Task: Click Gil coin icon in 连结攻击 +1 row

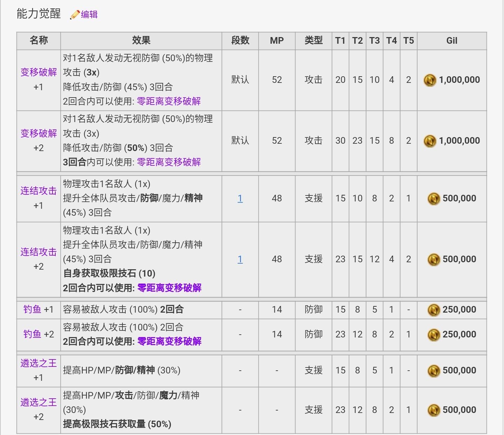Action: (434, 199)
